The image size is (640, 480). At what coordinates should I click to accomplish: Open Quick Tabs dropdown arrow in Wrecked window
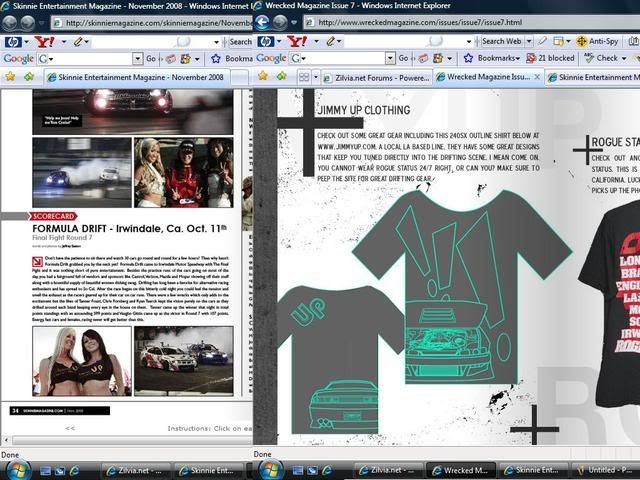pyautogui.click(x=316, y=77)
